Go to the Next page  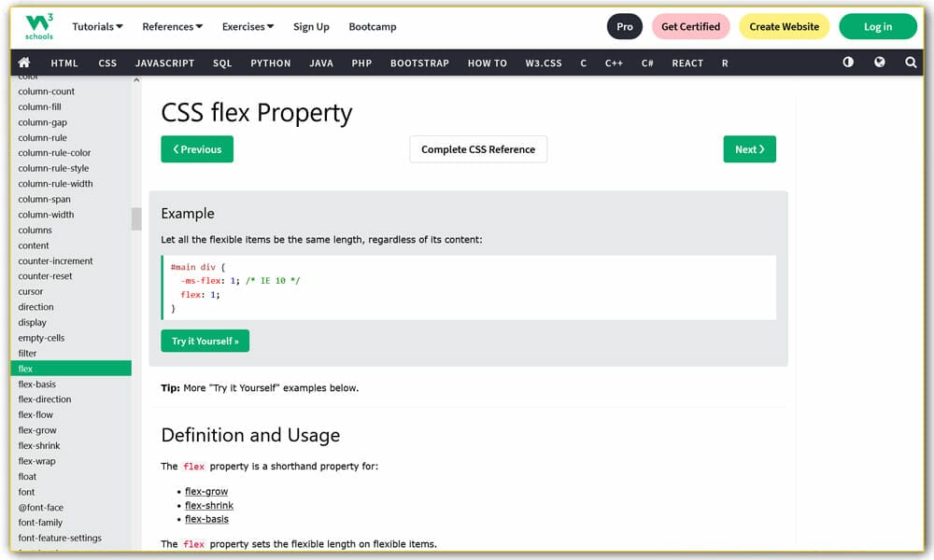(x=749, y=148)
